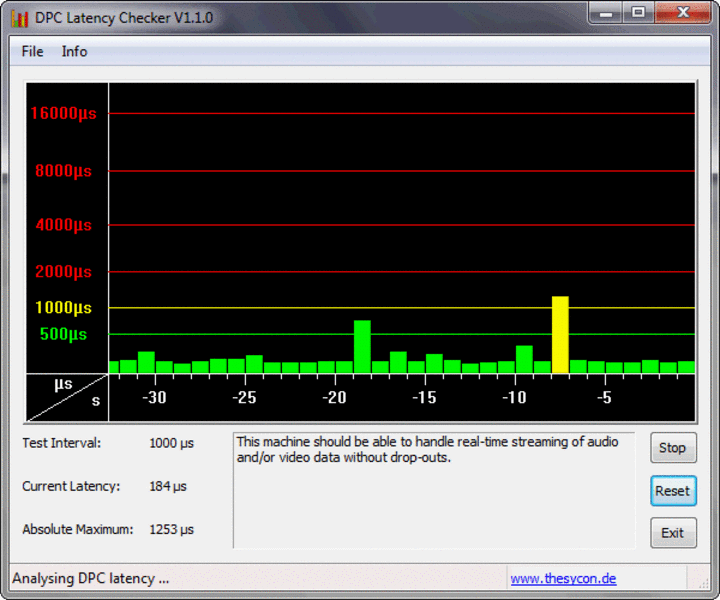
Task: Click the Analysing DPC latency status text
Action: pyautogui.click(x=90, y=578)
